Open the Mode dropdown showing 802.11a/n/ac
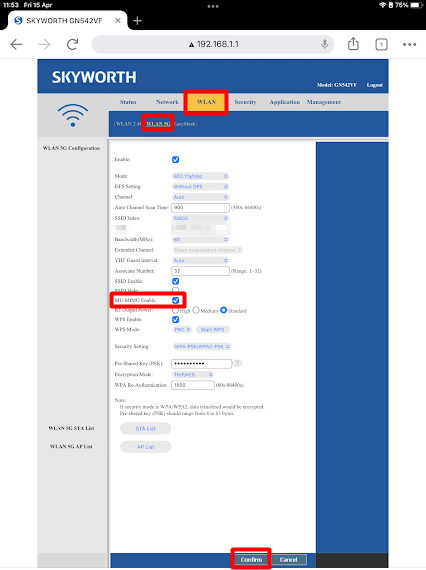The image size is (426, 570). click(x=200, y=176)
